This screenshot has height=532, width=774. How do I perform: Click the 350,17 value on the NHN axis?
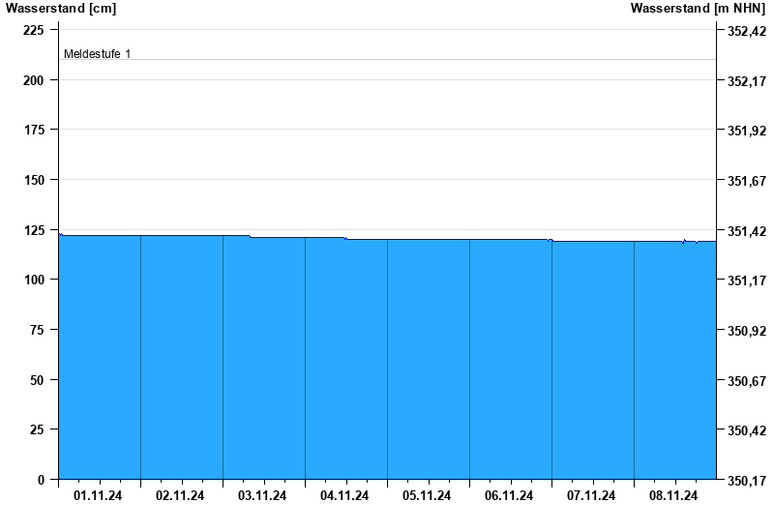tap(746, 481)
